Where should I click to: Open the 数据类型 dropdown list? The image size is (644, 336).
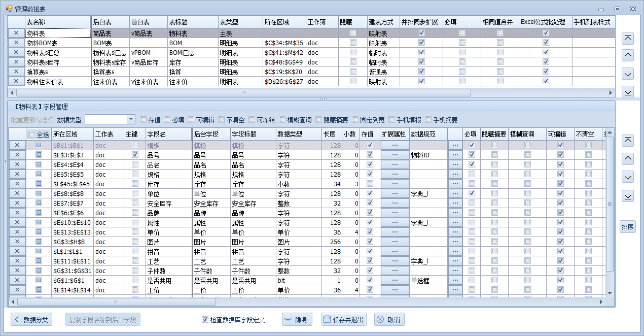tap(131, 119)
